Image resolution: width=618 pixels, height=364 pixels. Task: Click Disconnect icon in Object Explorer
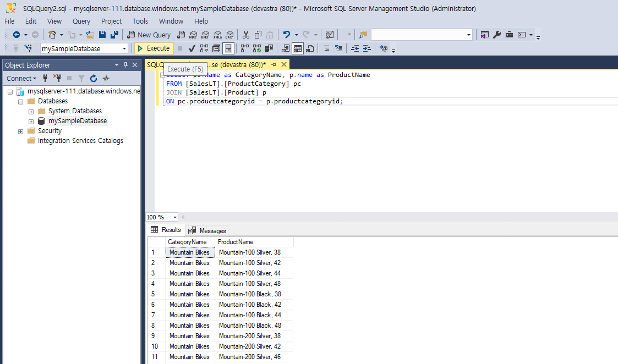pos(57,79)
